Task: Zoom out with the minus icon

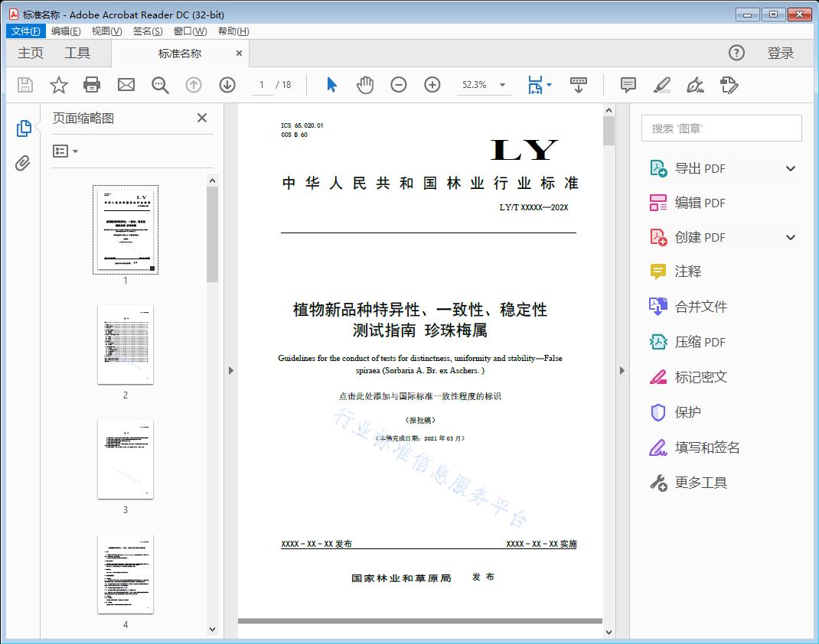Action: click(398, 85)
